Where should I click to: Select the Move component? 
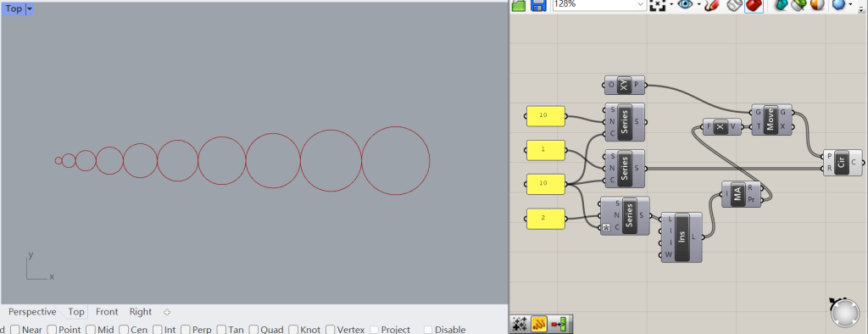(x=771, y=120)
